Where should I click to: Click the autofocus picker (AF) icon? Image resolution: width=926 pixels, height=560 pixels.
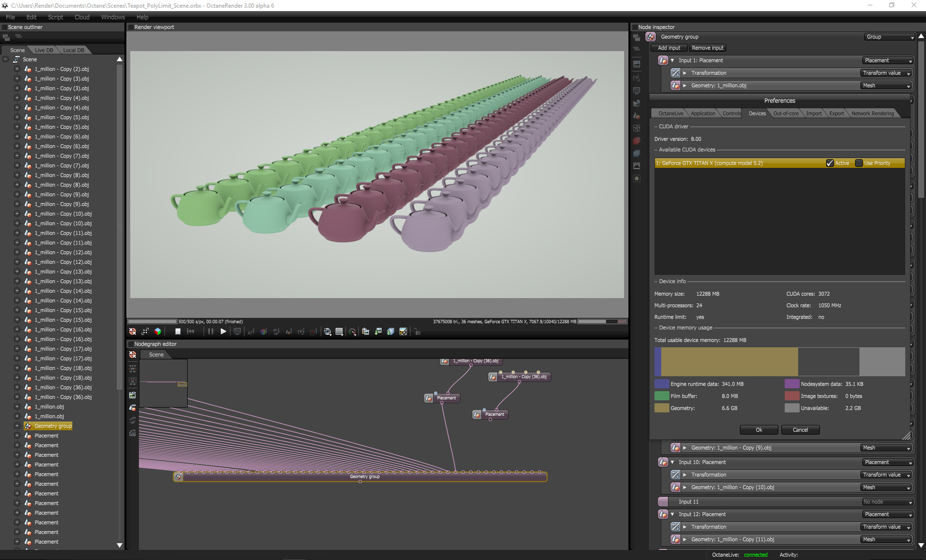click(x=251, y=331)
